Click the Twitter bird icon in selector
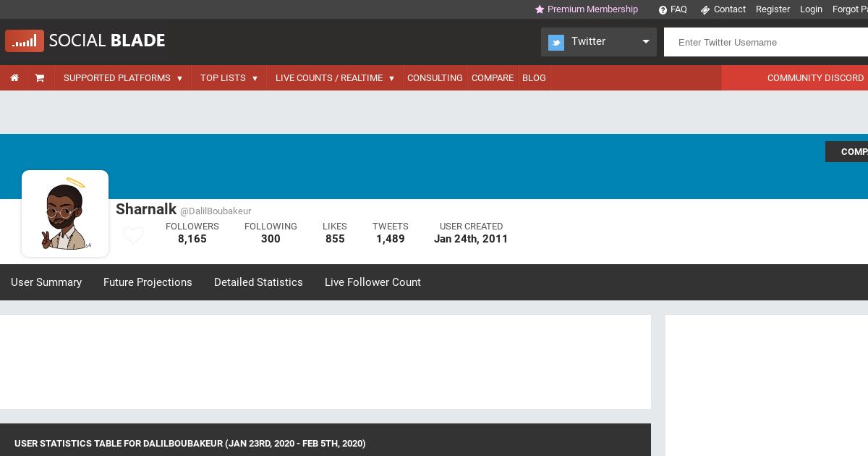This screenshot has width=868, height=456. tap(556, 43)
